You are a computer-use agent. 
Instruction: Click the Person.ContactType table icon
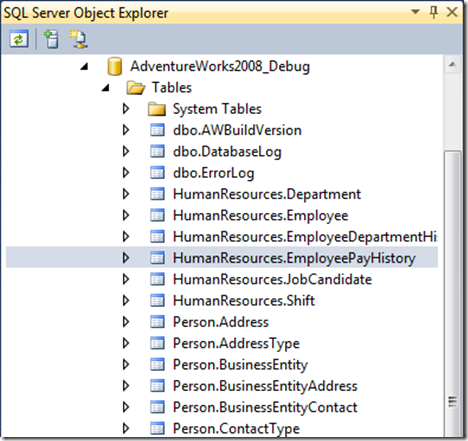pos(157,429)
